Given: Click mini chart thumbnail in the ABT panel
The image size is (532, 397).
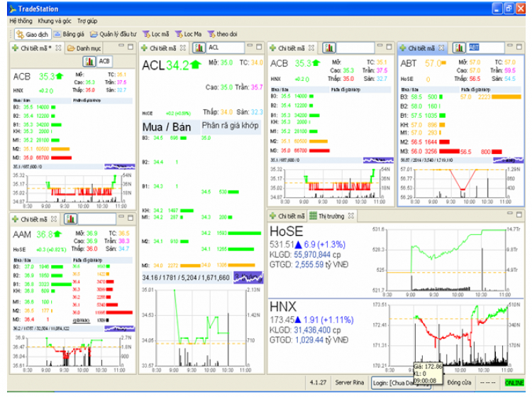Looking at the screenshot, I should pos(509,160).
